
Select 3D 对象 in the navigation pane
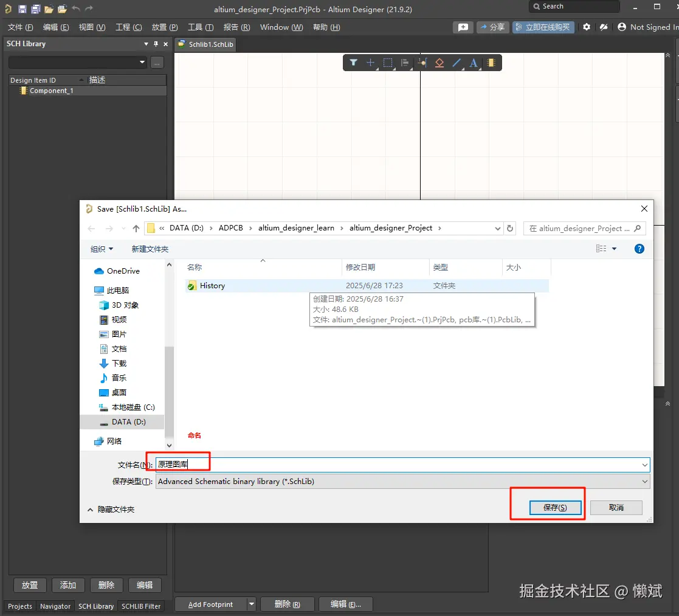pyautogui.click(x=119, y=305)
